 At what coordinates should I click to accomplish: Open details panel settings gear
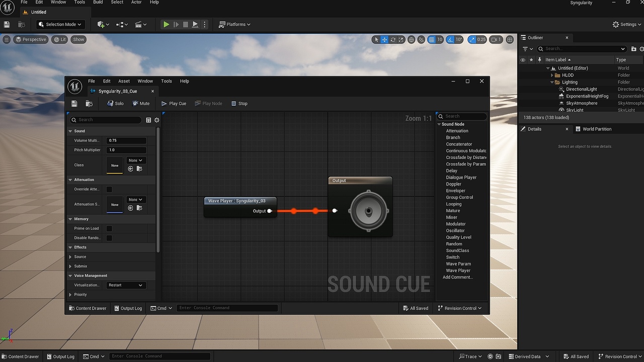(156, 120)
